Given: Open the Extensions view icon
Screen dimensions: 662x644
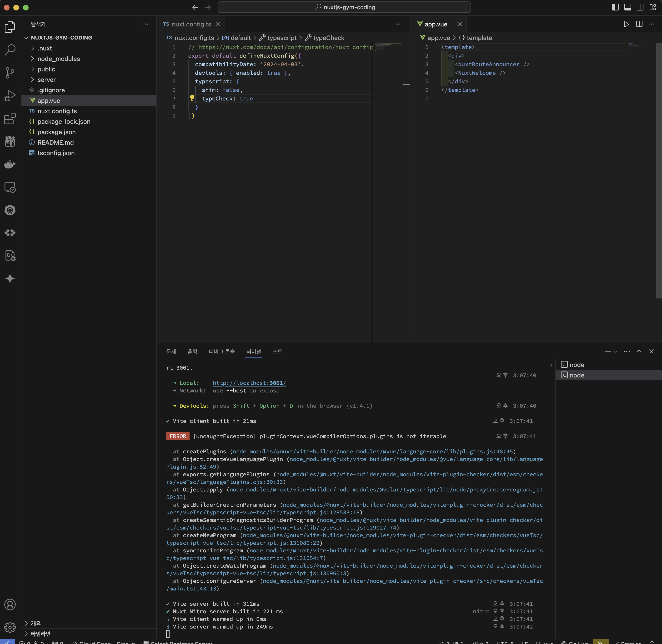Looking at the screenshot, I should point(10,118).
